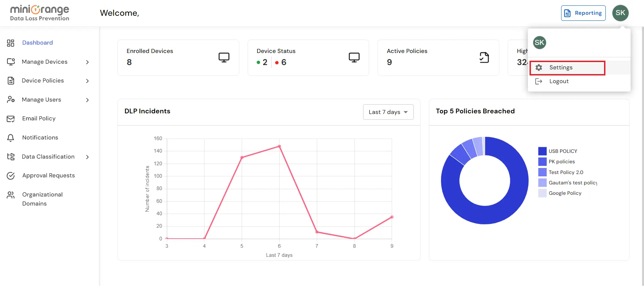The height and width of the screenshot is (286, 644).
Task: Click the USB POLICY legend swatch
Action: [542, 151]
